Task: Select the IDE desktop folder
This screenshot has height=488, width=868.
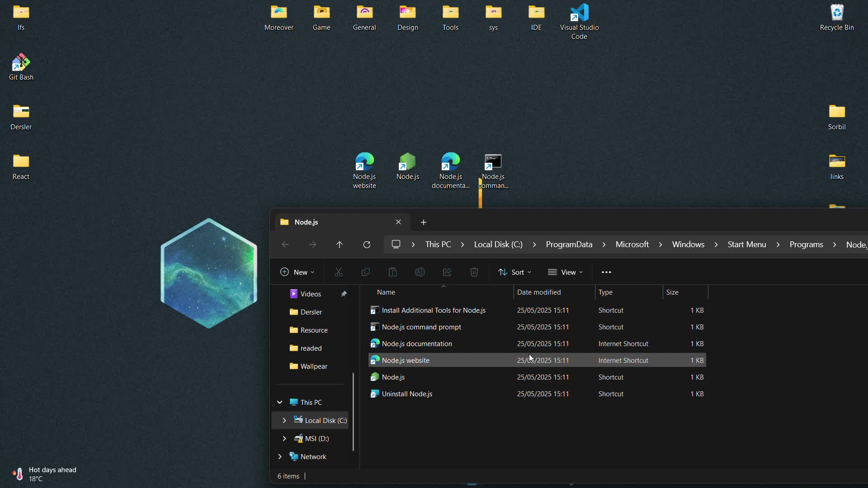Action: click(x=536, y=17)
